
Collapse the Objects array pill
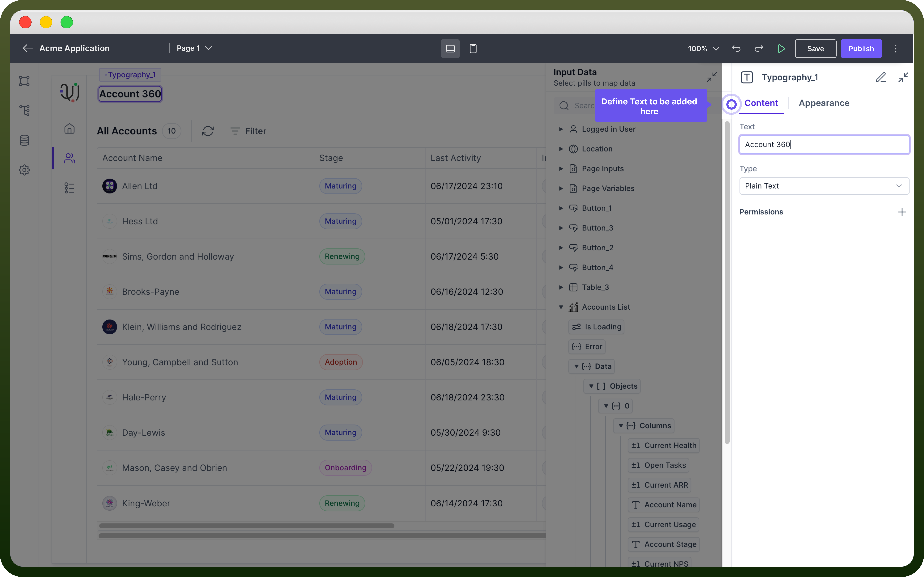point(591,386)
